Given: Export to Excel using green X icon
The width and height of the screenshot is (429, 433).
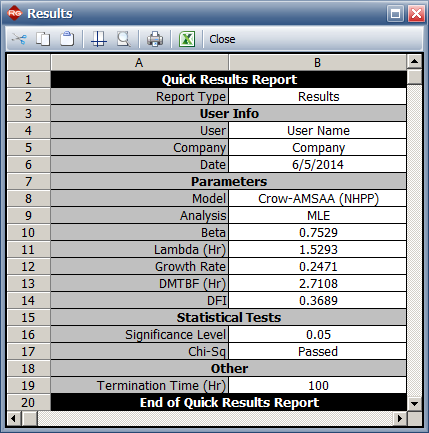Looking at the screenshot, I should 187,39.
